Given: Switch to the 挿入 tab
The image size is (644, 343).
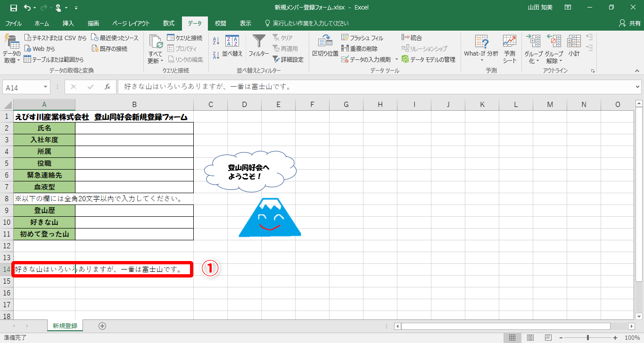Looking at the screenshot, I should tap(68, 24).
